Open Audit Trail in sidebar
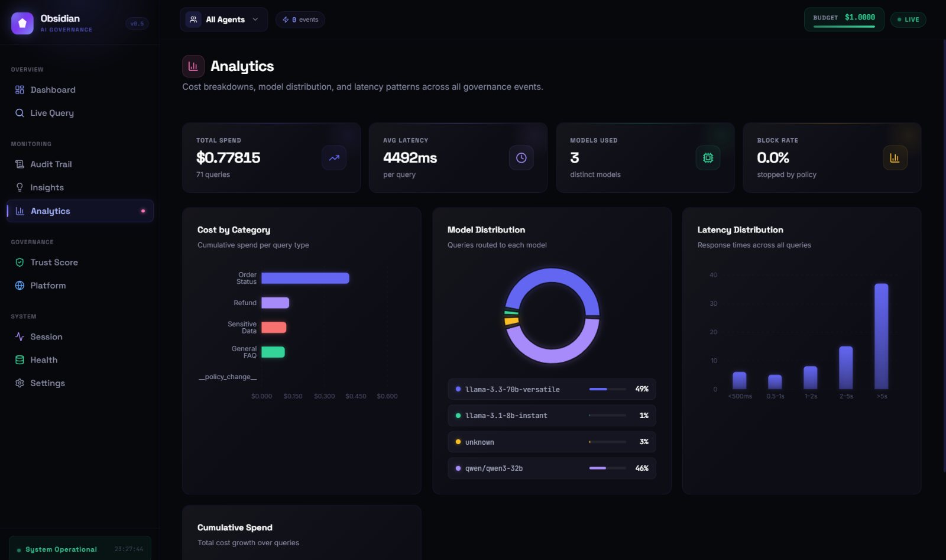 [x=80, y=164]
